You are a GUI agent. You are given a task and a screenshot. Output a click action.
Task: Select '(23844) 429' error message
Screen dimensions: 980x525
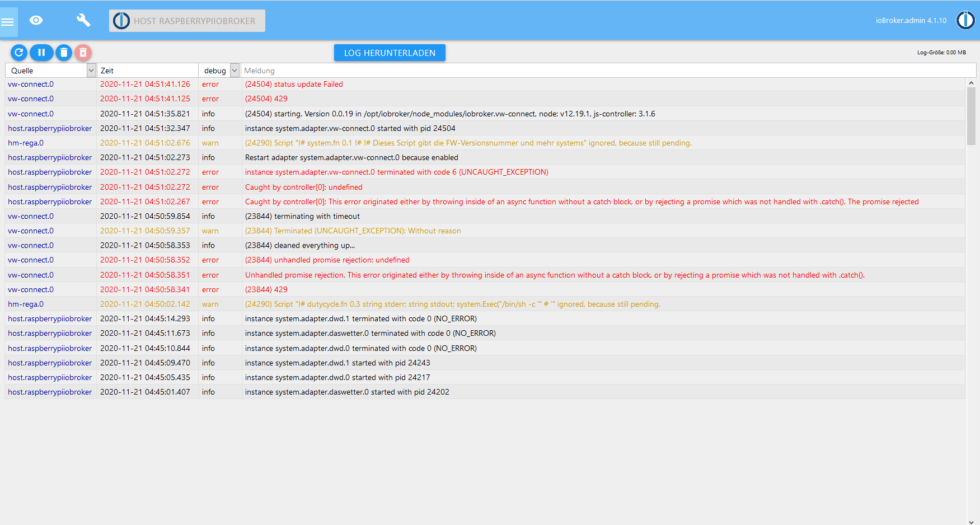click(x=266, y=289)
